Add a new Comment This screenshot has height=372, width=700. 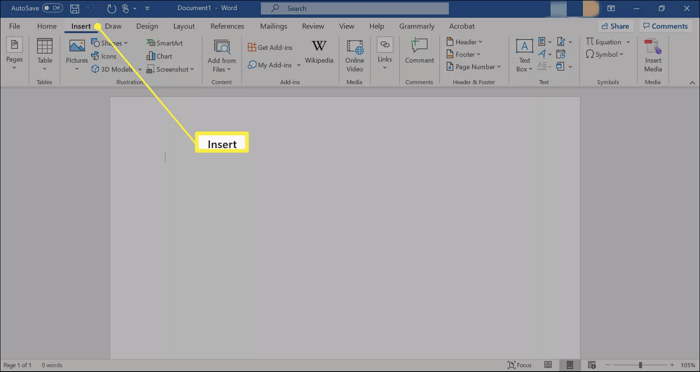[x=419, y=51]
